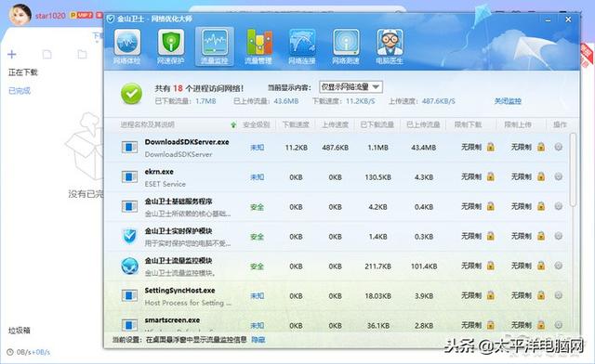Screen dimensions: 595x364
Task: Switch to the 正在下载 downloading tab
Action: point(22,72)
